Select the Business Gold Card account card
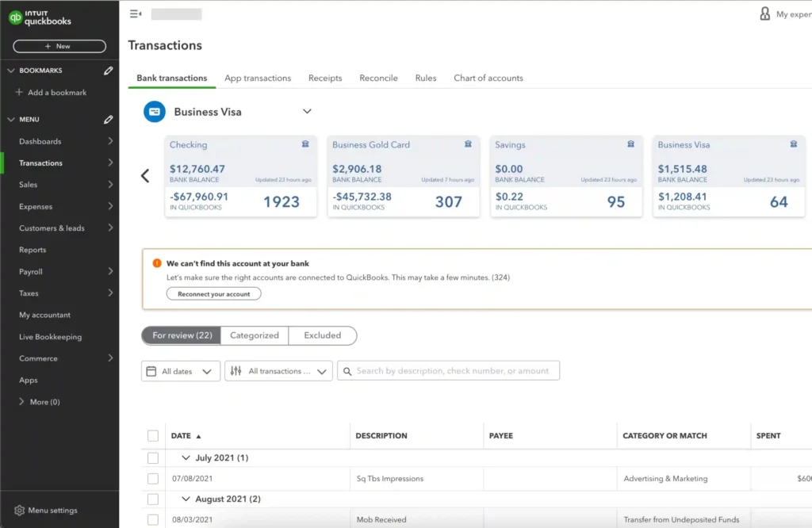The height and width of the screenshot is (528, 812). [x=404, y=176]
